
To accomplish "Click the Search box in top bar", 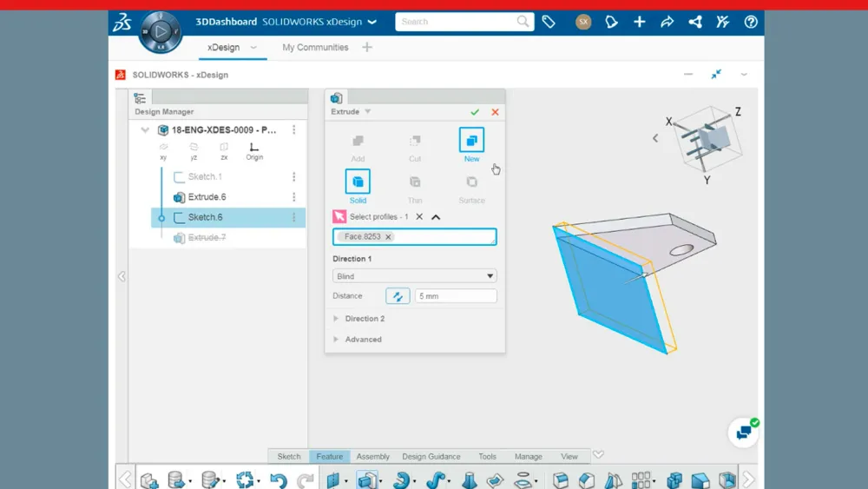I will point(464,22).
